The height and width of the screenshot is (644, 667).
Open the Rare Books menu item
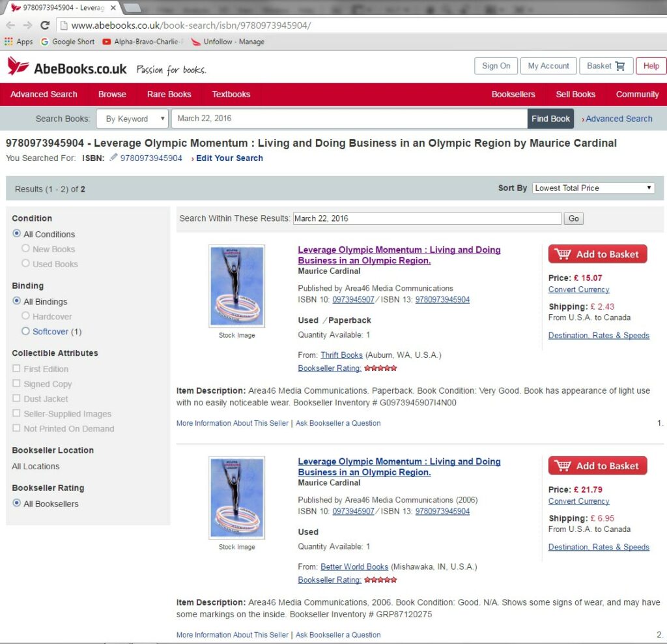[x=169, y=95]
